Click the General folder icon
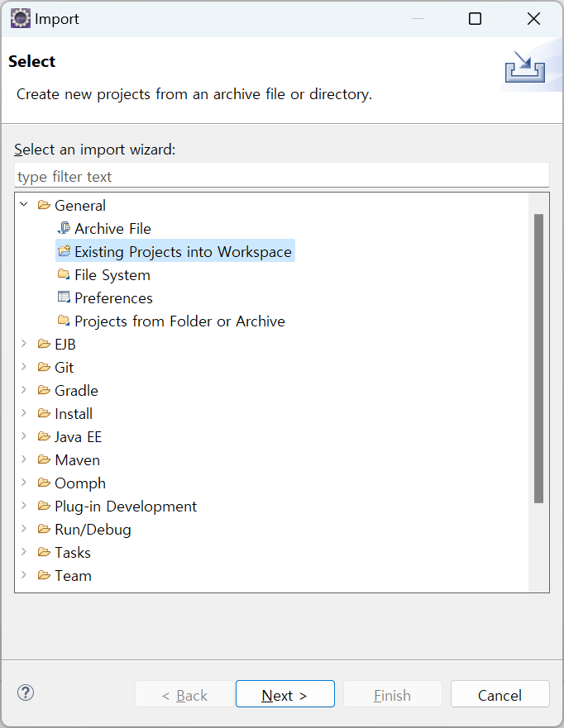Viewport: 564px width, 728px height. tap(44, 205)
